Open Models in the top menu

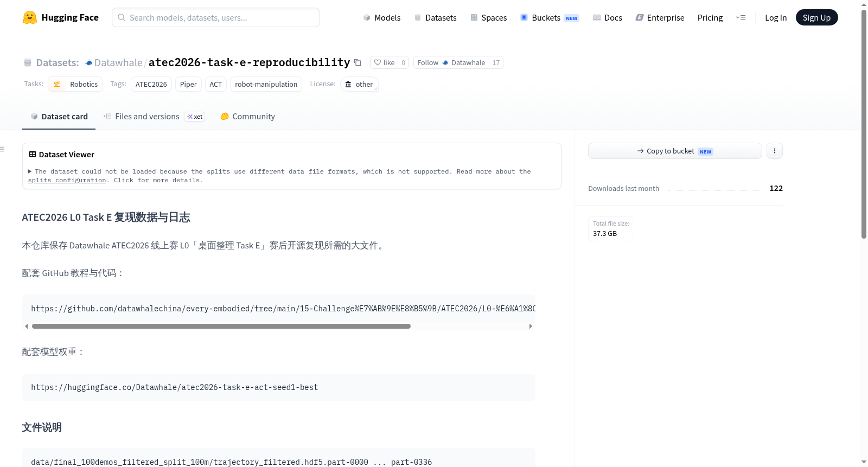point(382,17)
